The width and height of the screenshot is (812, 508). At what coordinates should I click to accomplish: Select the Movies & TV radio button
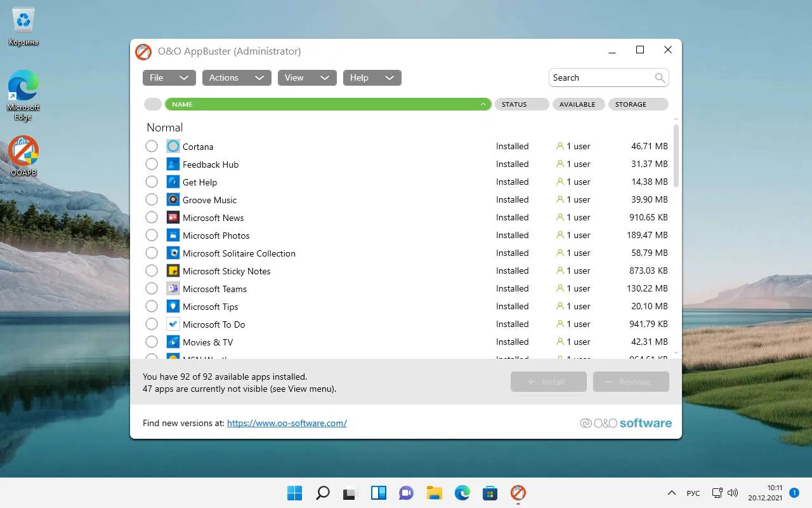click(x=152, y=342)
